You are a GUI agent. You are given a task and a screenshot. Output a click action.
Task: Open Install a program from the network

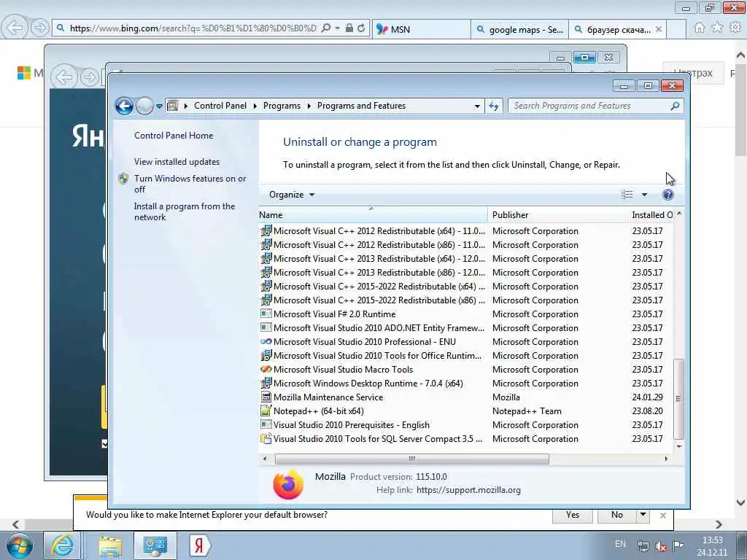click(185, 211)
